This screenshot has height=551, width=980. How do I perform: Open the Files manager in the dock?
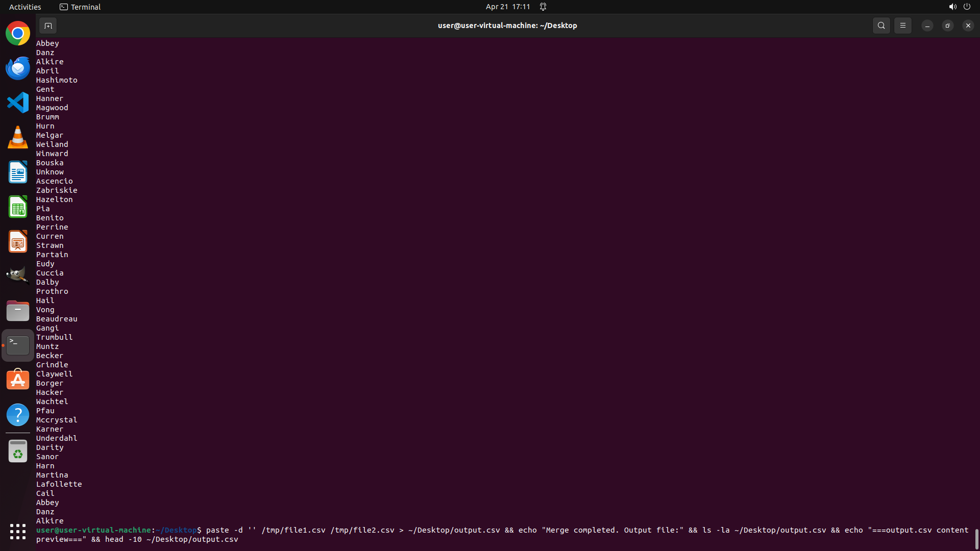(x=18, y=311)
